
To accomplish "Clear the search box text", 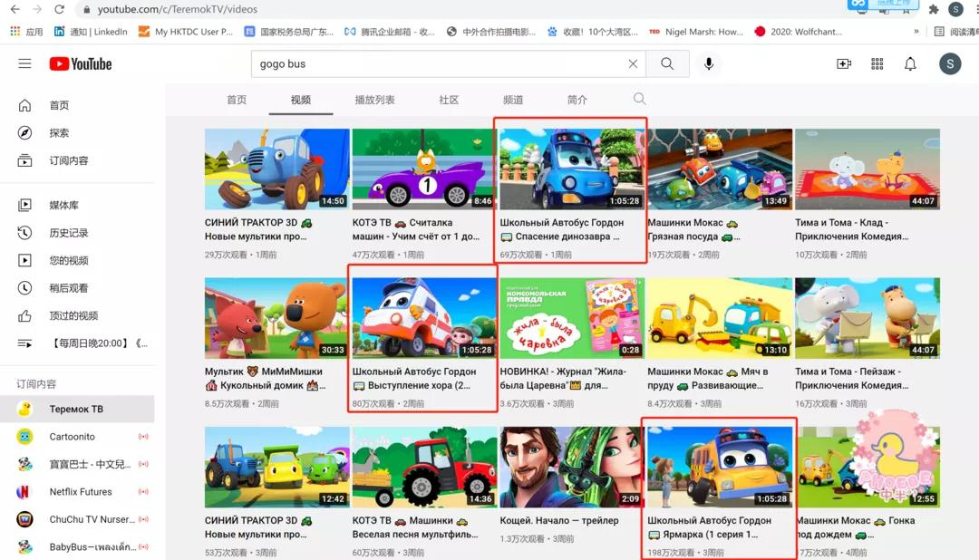I will pos(633,63).
